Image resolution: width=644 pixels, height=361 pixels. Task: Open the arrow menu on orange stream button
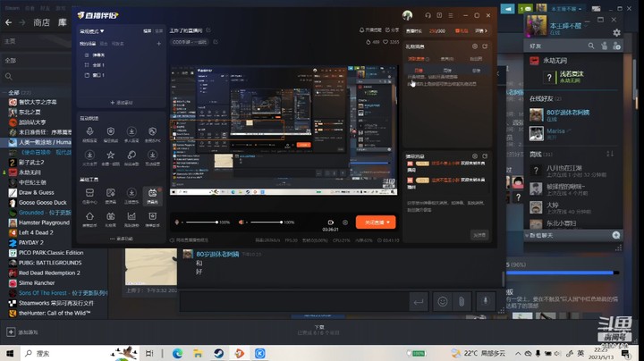[389, 222]
